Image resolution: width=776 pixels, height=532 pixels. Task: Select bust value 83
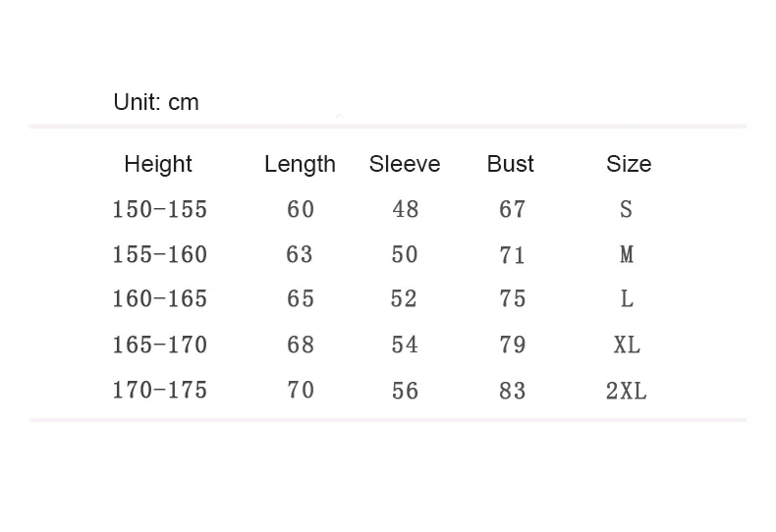click(512, 391)
